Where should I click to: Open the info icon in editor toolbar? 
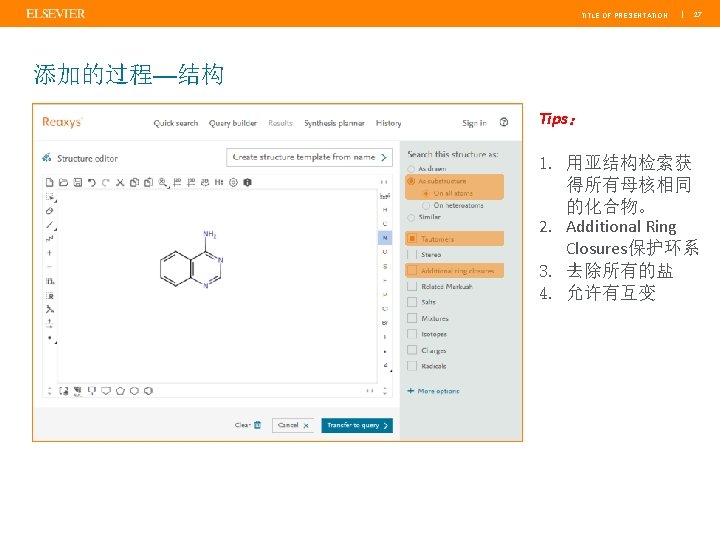coord(248,182)
